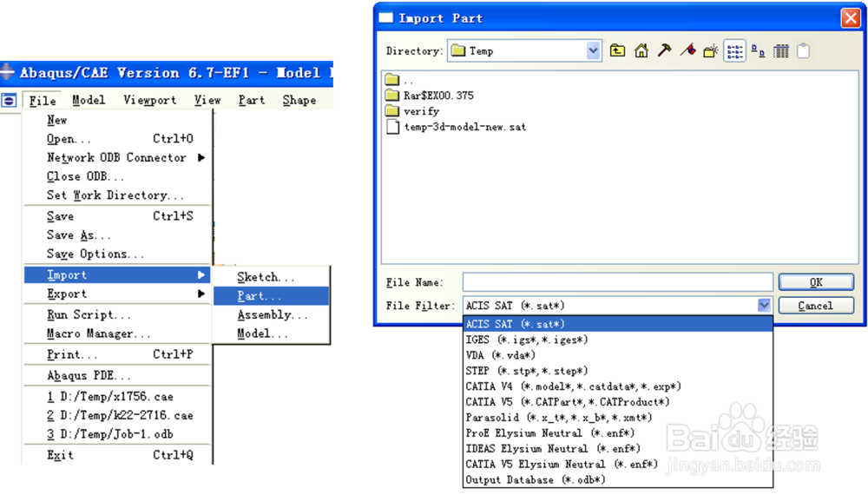Select the verify folder
868x495 pixels.
tap(412, 111)
